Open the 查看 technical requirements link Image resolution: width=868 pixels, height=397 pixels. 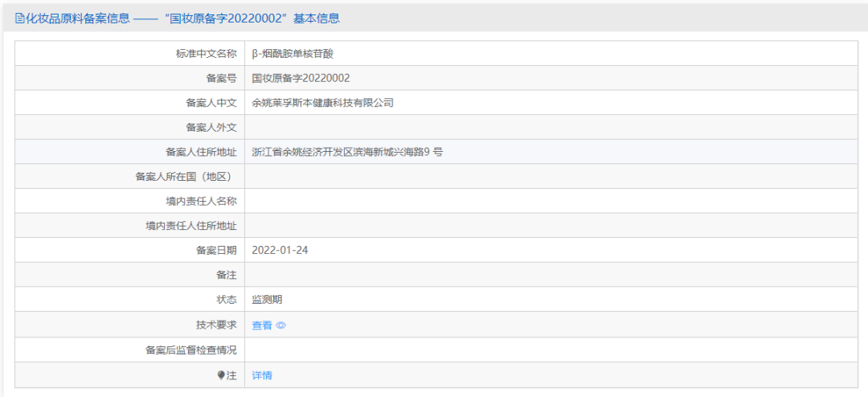click(262, 325)
